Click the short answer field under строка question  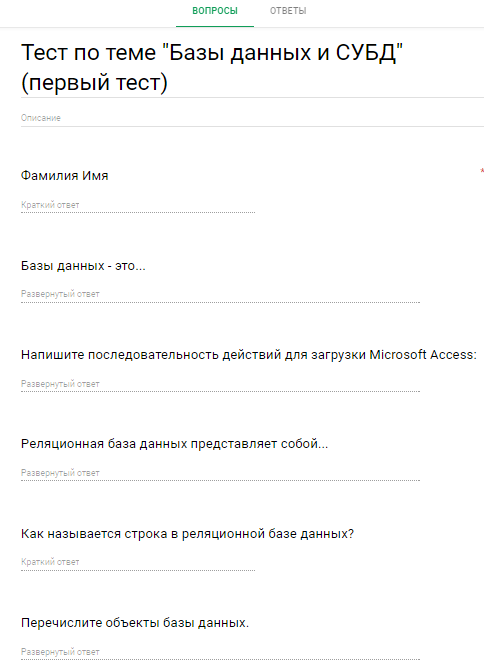click(138, 562)
